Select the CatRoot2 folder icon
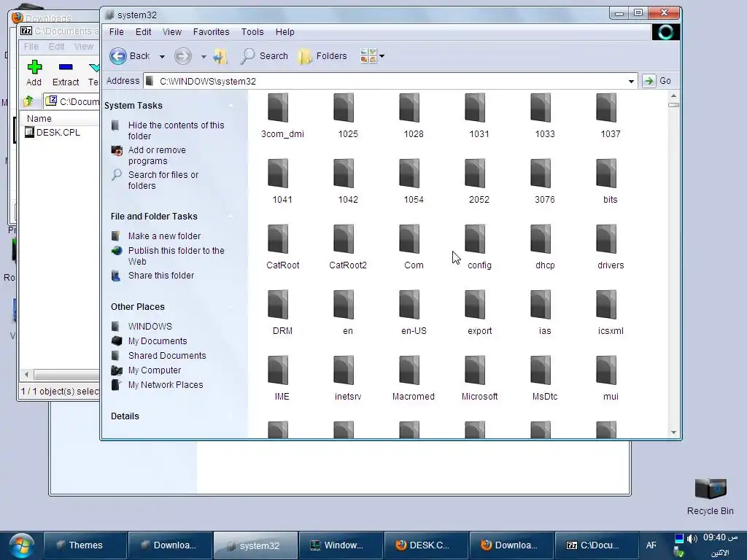Screen dimensions: 747x560 [x=344, y=239]
